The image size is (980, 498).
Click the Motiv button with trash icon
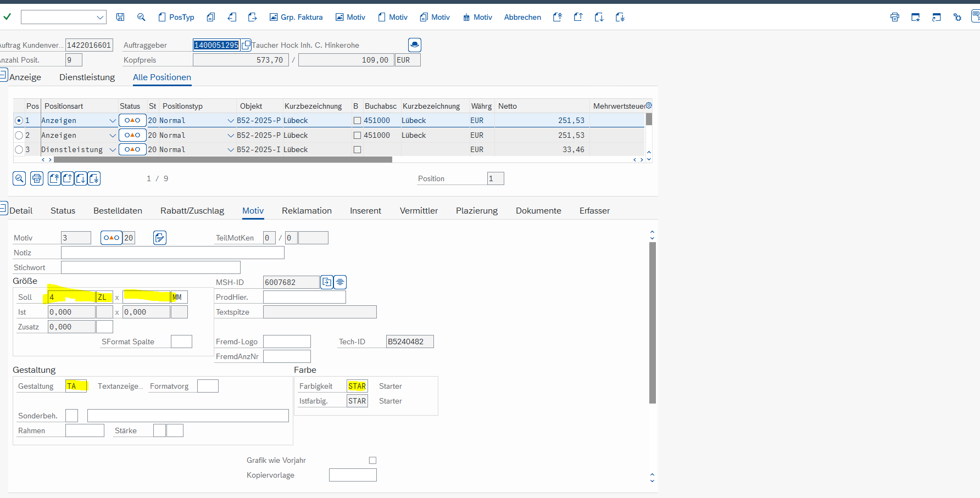click(477, 17)
